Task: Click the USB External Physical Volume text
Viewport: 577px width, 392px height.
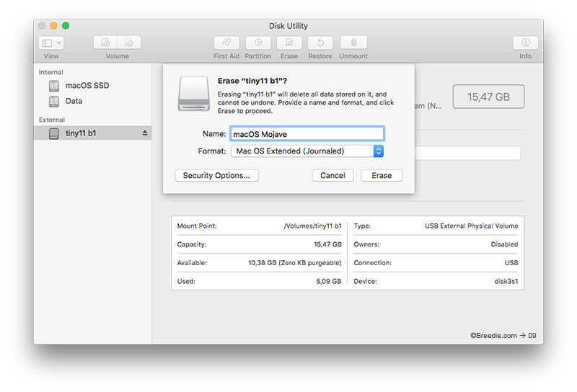Action: tap(472, 226)
